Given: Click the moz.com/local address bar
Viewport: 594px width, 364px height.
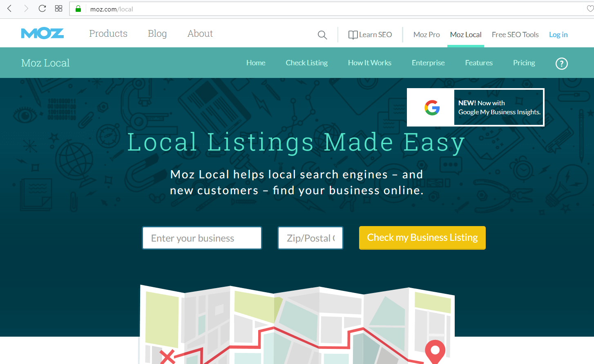Looking at the screenshot, I should pos(331,9).
